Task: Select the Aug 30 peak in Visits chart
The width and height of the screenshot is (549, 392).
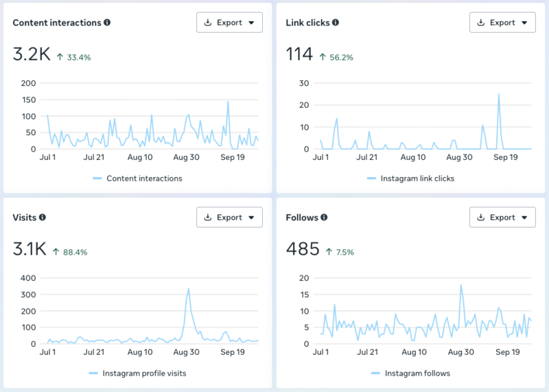Action: [x=189, y=289]
